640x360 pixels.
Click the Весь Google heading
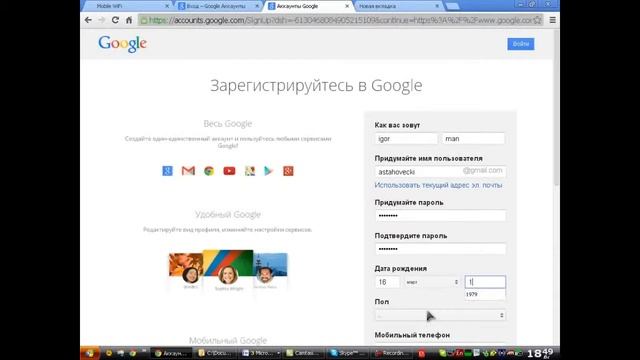[228, 124]
